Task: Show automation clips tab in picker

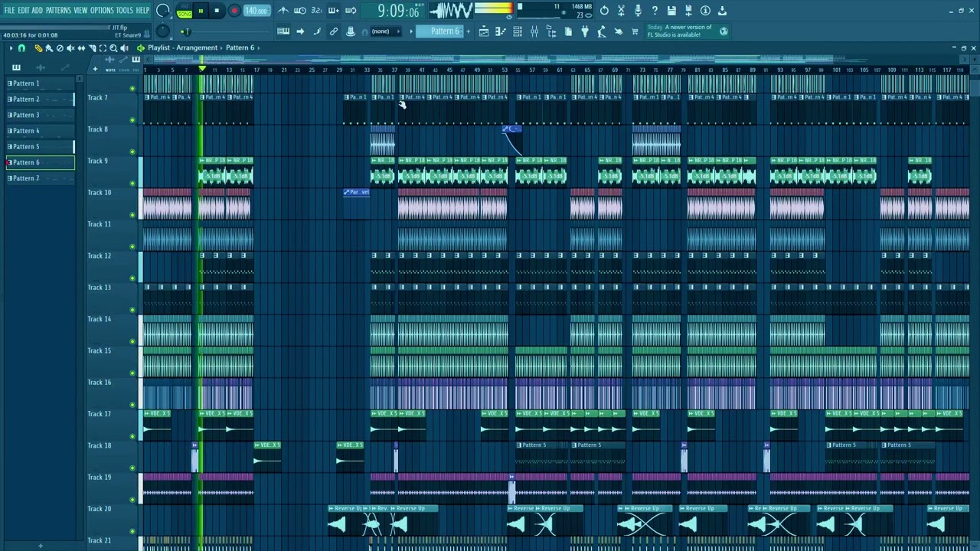Action: coord(65,67)
